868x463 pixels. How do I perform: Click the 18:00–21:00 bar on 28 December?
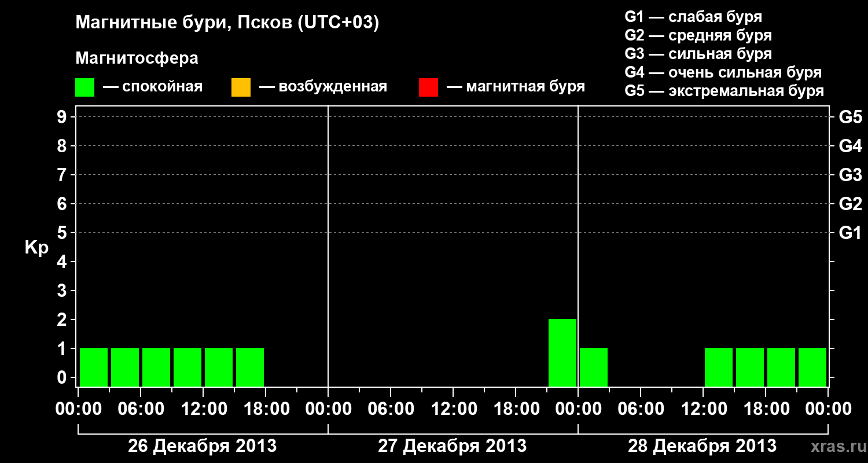click(781, 367)
